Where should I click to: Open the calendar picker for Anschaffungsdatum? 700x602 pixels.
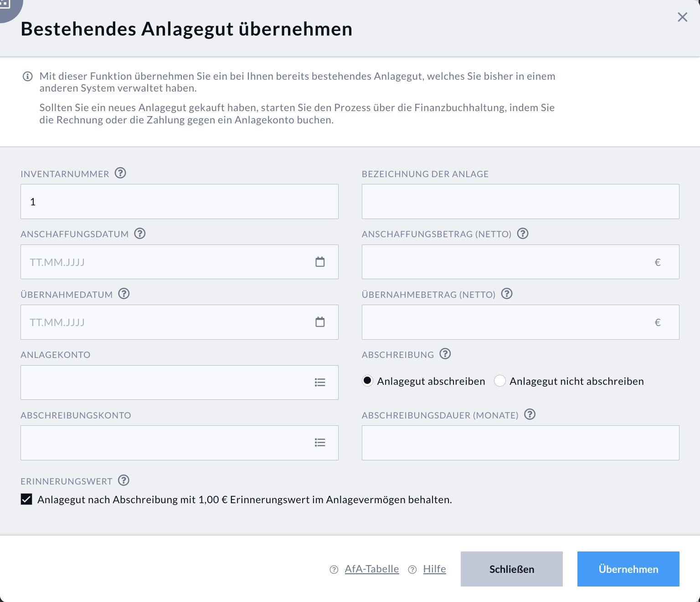[320, 262]
